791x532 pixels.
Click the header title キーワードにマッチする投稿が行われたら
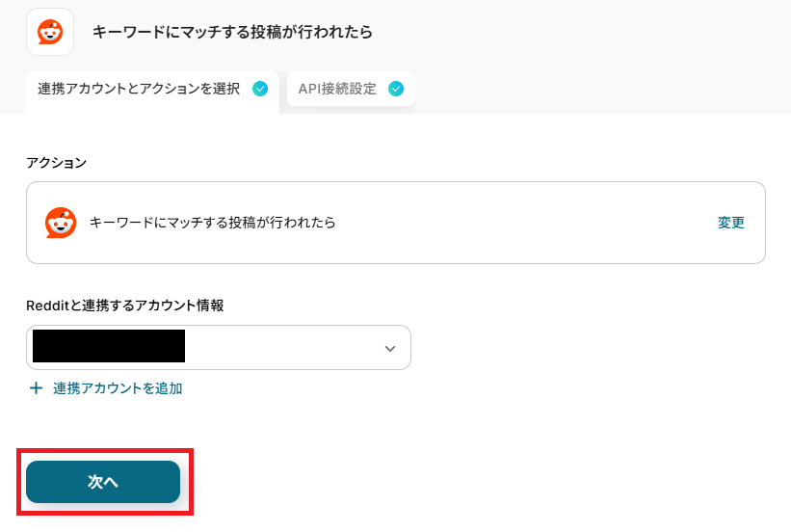(x=232, y=32)
